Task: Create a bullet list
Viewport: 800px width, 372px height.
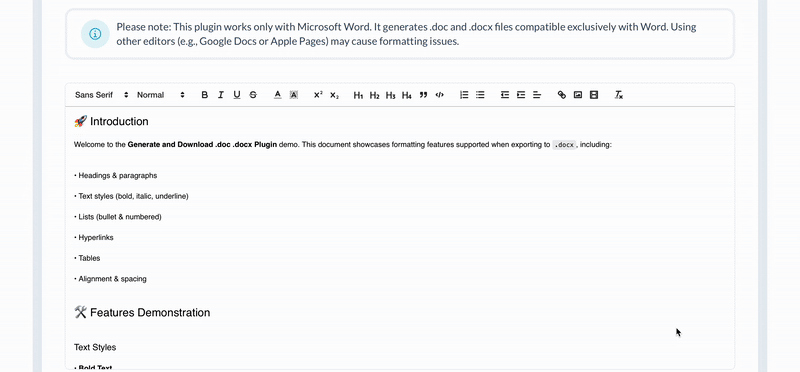Action: point(480,95)
